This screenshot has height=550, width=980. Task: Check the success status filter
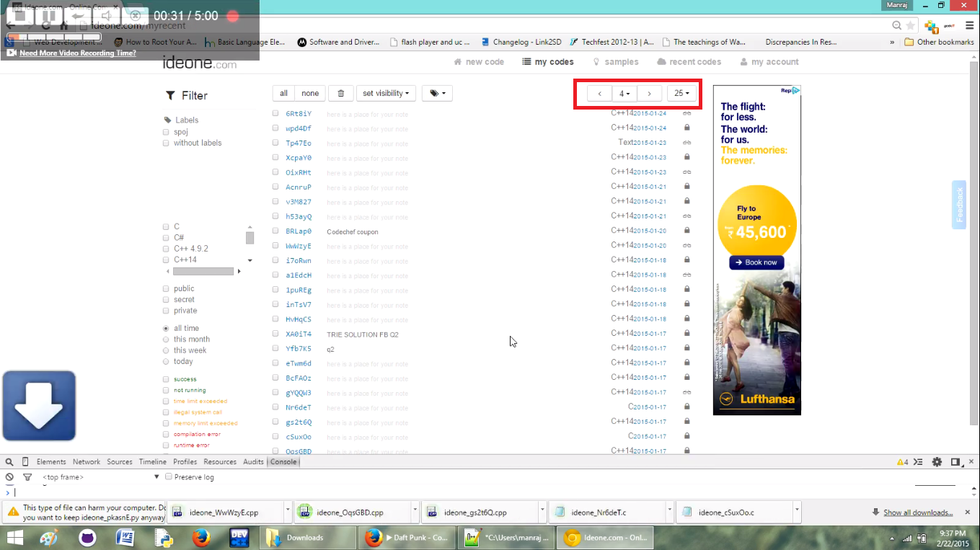click(166, 379)
